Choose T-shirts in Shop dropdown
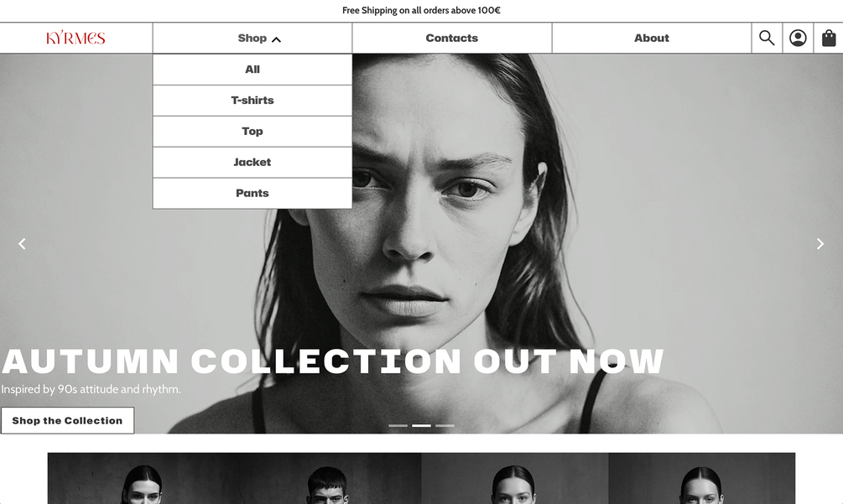The width and height of the screenshot is (843, 504). point(252,101)
